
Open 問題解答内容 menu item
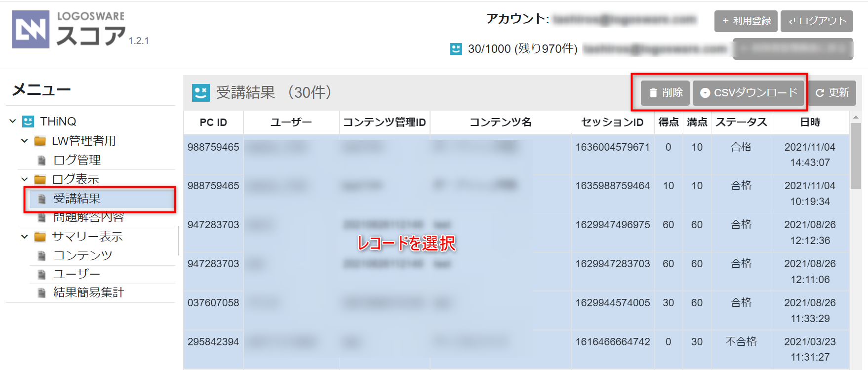[x=89, y=217]
